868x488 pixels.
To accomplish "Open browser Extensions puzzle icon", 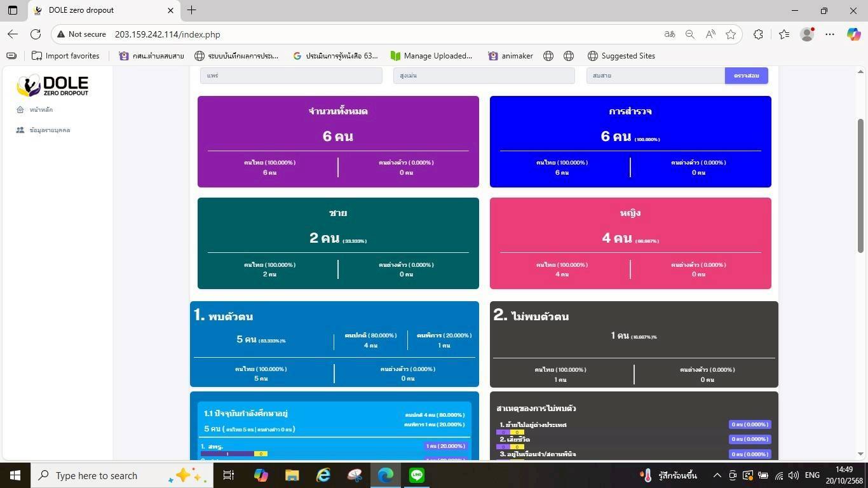I will [758, 34].
